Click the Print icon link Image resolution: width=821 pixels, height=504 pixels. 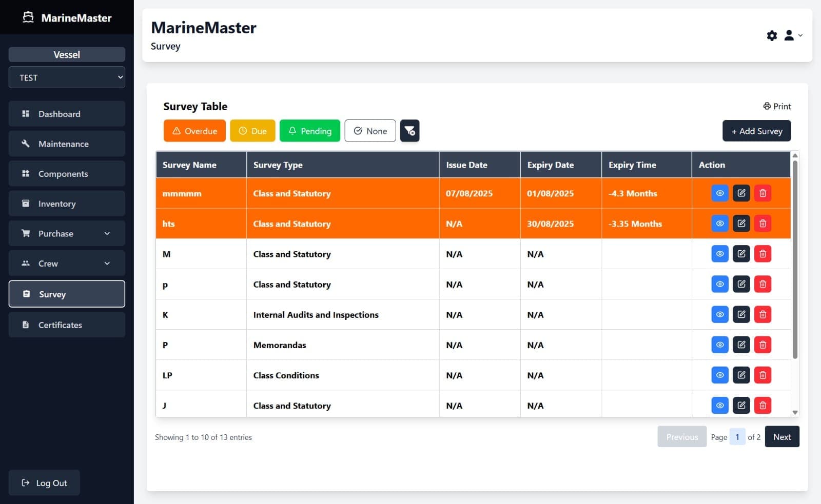(777, 106)
